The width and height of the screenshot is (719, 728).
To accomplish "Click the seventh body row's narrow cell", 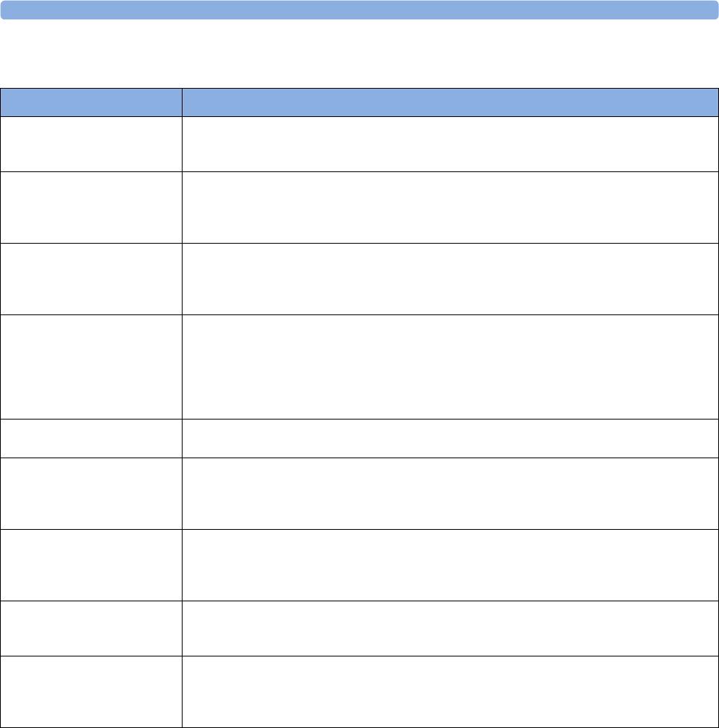I will click(x=91, y=565).
